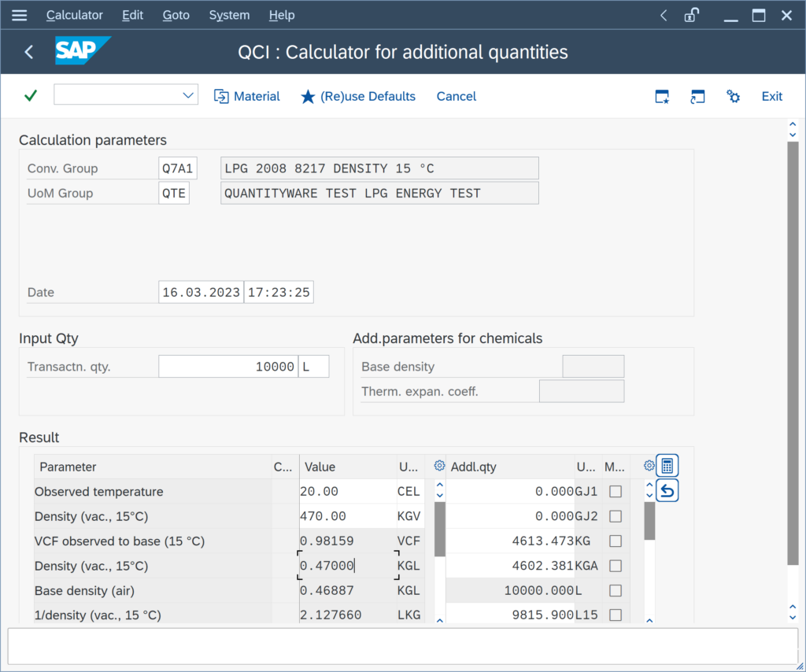This screenshot has height=672, width=806.
Task: Click the back arrow beside the SAP logo
Action: pyautogui.click(x=29, y=52)
